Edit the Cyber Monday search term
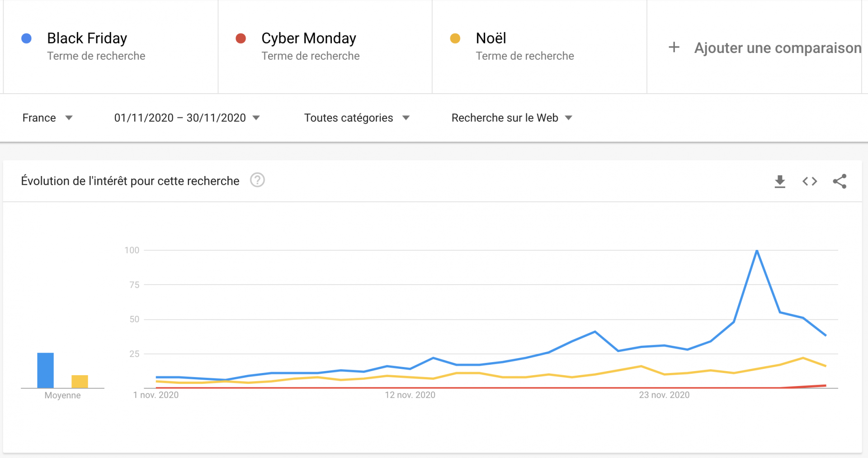This screenshot has width=868, height=458. (309, 38)
